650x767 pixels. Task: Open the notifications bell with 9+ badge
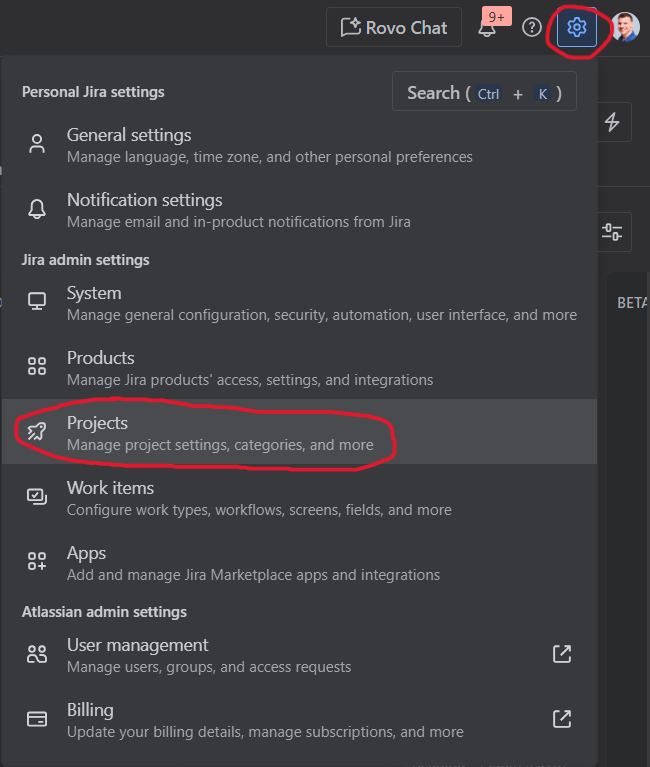(492, 24)
